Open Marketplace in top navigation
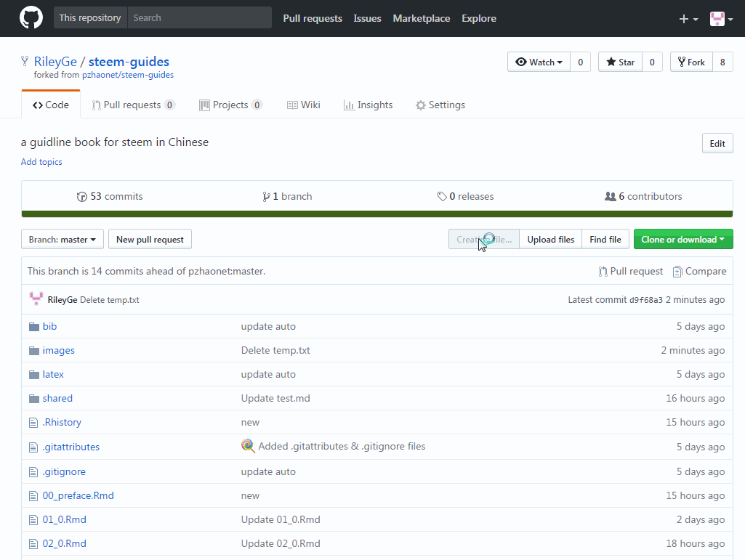This screenshot has height=560, width=745. click(x=422, y=19)
